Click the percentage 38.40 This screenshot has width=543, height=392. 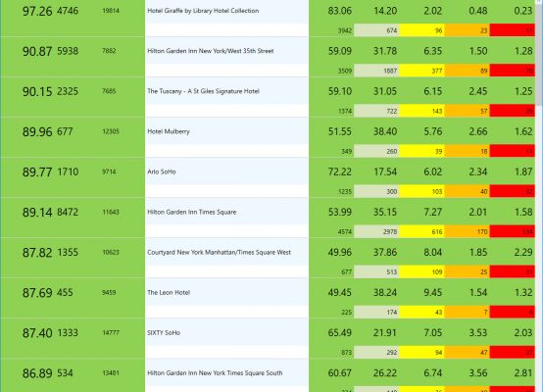pyautogui.click(x=385, y=131)
